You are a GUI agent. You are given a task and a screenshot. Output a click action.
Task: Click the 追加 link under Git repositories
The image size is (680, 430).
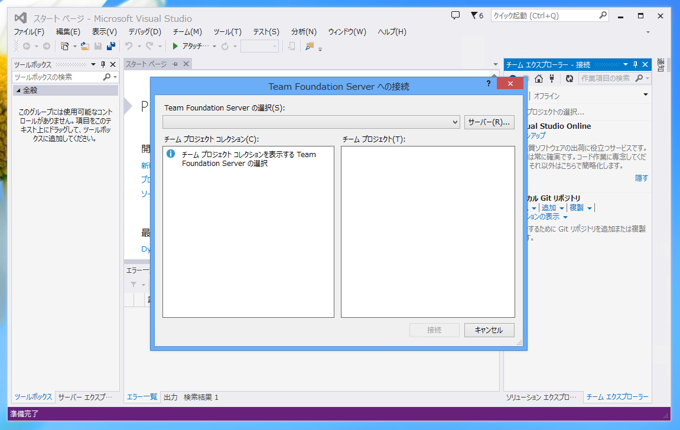point(549,208)
